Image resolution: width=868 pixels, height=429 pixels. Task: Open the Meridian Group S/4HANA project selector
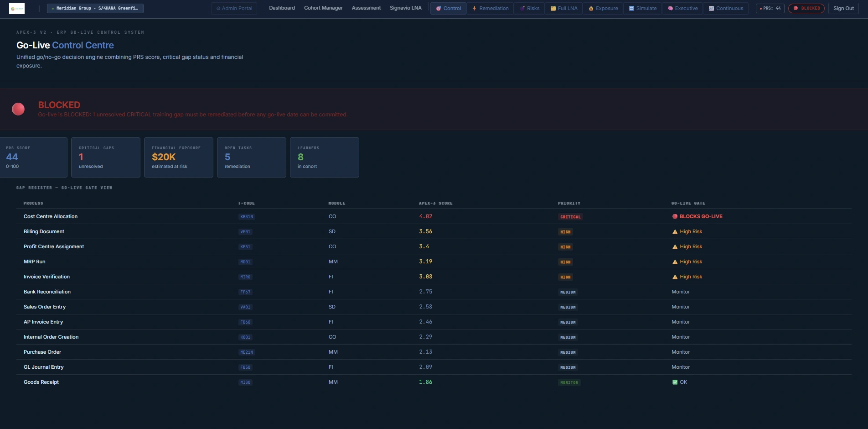point(95,8)
